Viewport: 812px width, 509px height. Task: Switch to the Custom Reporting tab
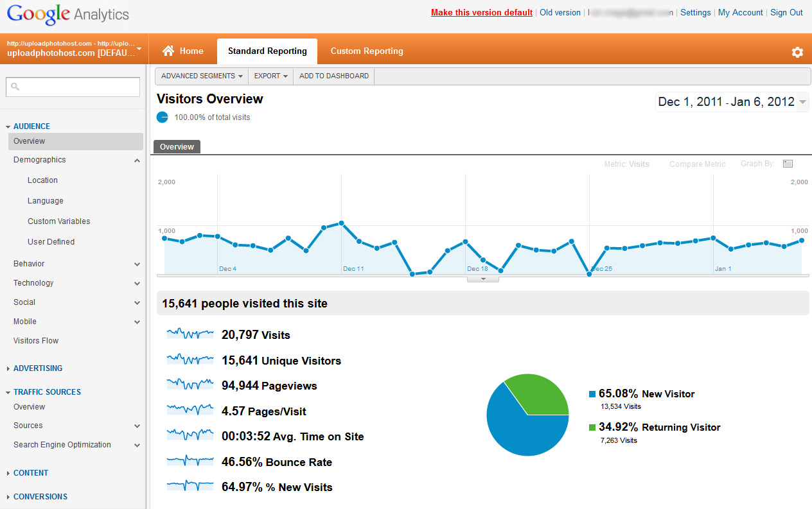click(x=367, y=51)
